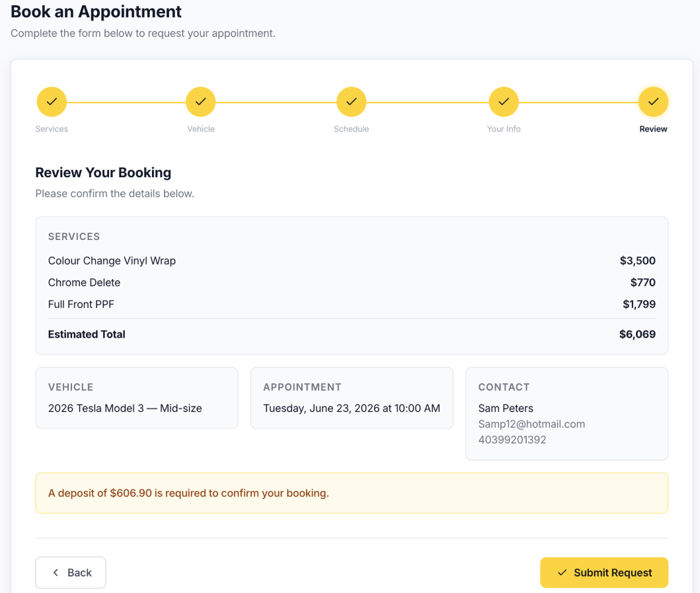The image size is (700, 593).
Task: Go to the Schedule step label
Action: click(352, 129)
